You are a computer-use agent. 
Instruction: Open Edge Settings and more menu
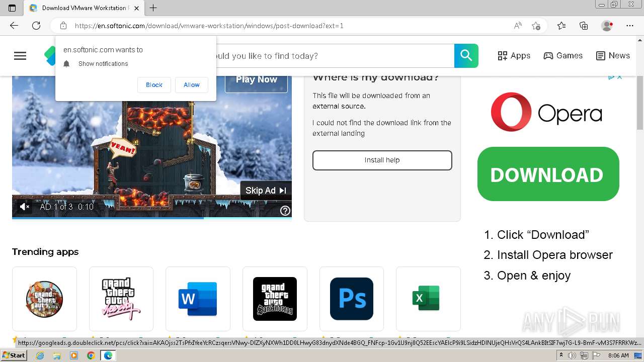pos(630,26)
